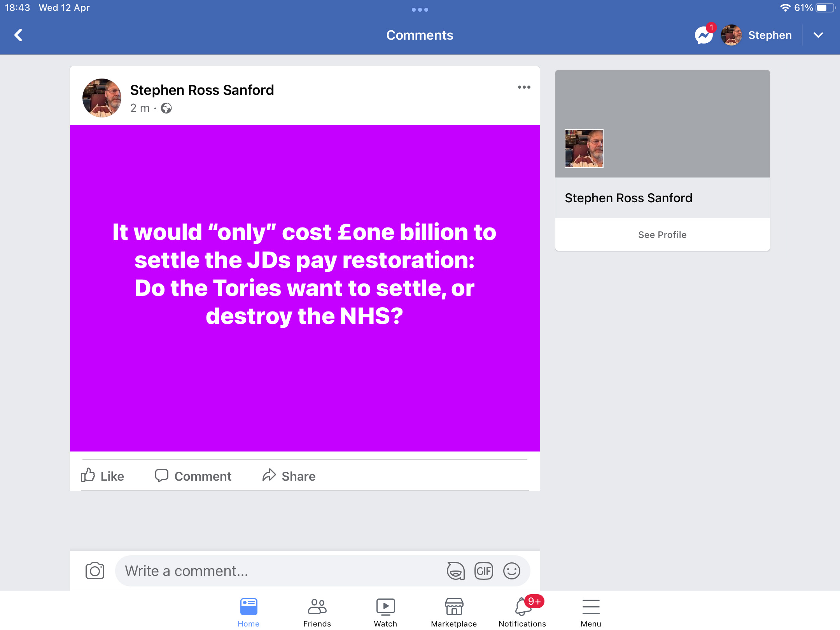Open the post options three-dot menu

tap(524, 87)
